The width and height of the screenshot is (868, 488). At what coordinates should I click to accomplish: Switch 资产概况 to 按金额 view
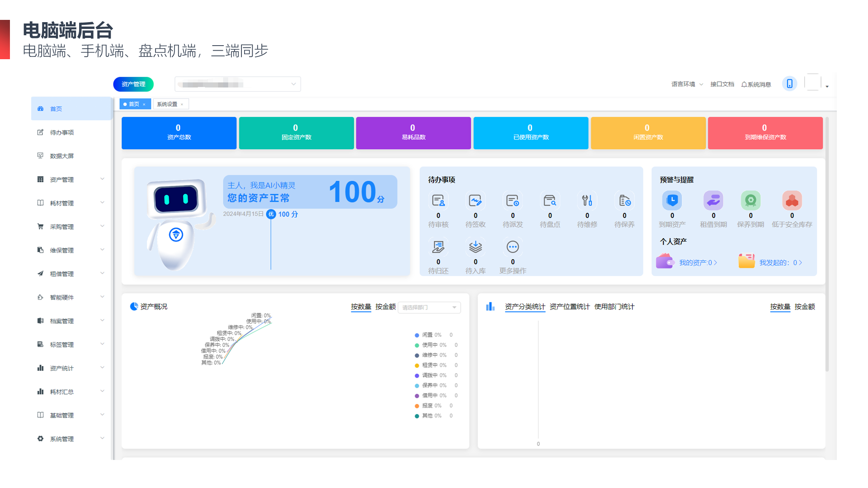[x=385, y=307]
